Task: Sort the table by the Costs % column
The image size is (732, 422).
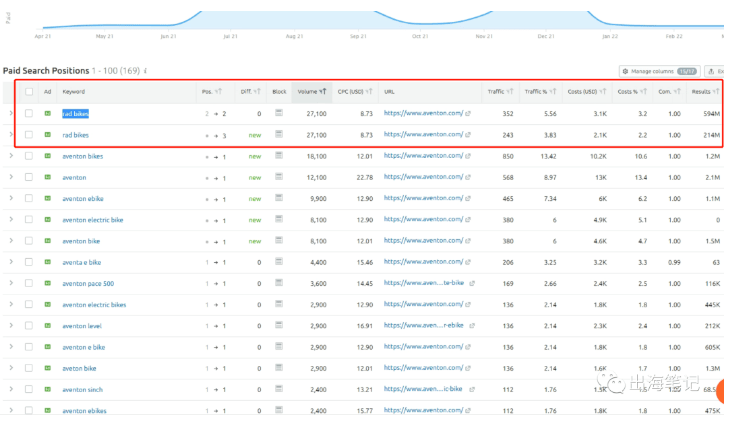Action: 632,91
